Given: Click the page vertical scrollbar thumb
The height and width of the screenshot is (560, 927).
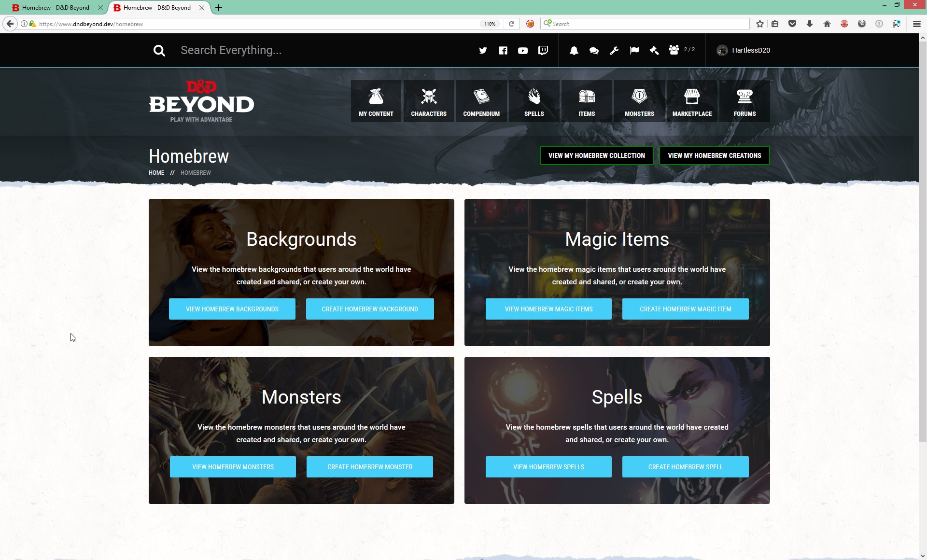Looking at the screenshot, I should pos(923,241).
